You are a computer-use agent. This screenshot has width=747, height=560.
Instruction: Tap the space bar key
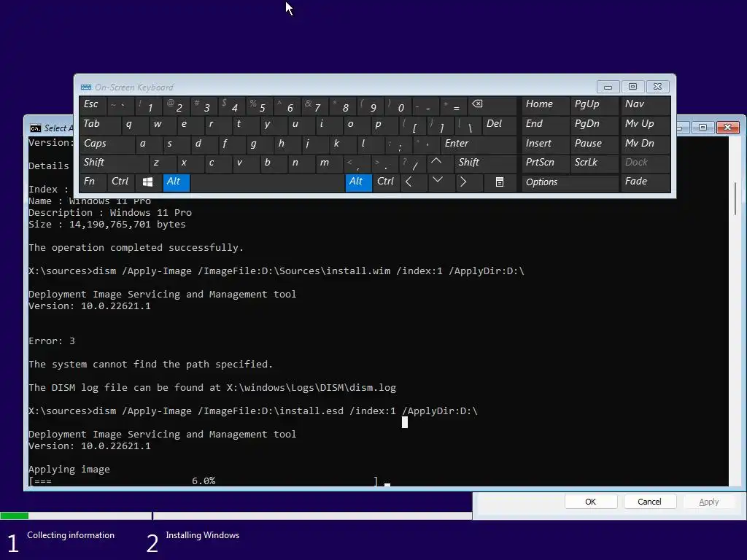coord(267,182)
